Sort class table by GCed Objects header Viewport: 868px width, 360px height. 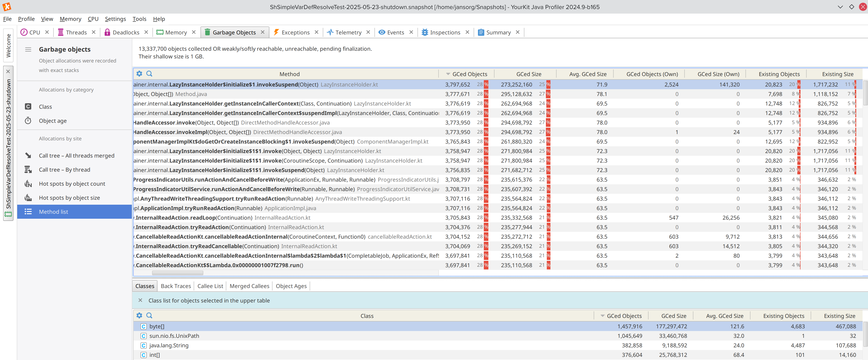(621, 316)
